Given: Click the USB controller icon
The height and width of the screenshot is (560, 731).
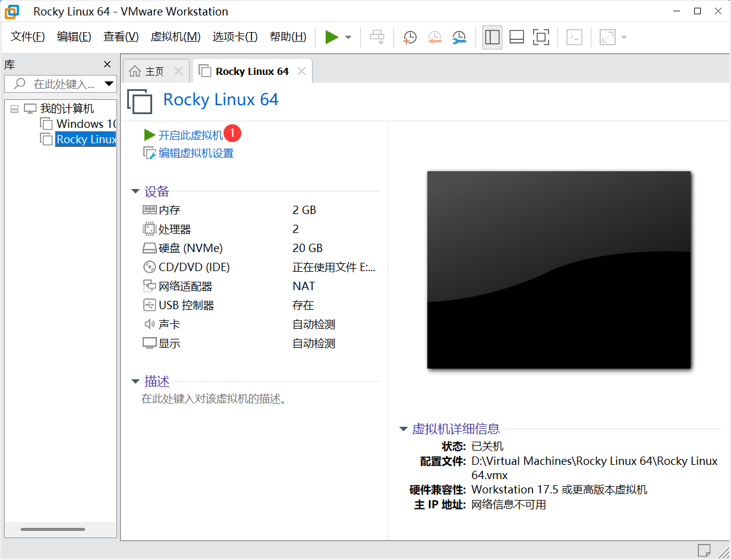Looking at the screenshot, I should pos(149,305).
